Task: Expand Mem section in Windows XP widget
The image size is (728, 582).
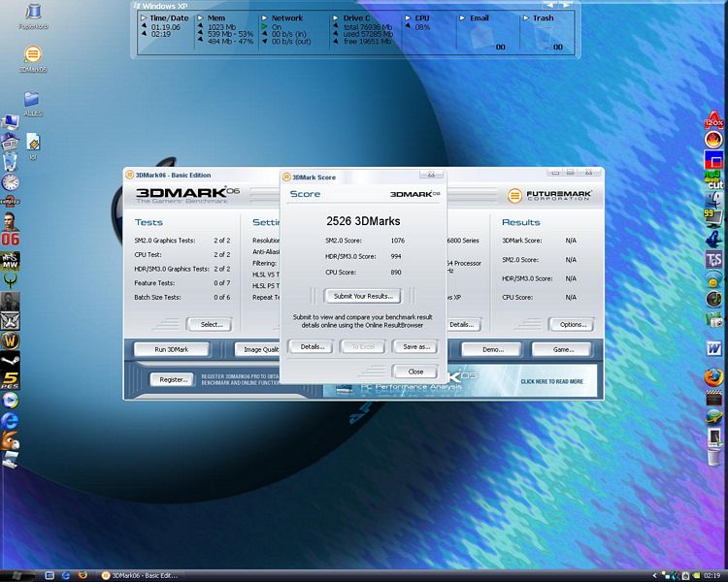Action: click(x=200, y=18)
